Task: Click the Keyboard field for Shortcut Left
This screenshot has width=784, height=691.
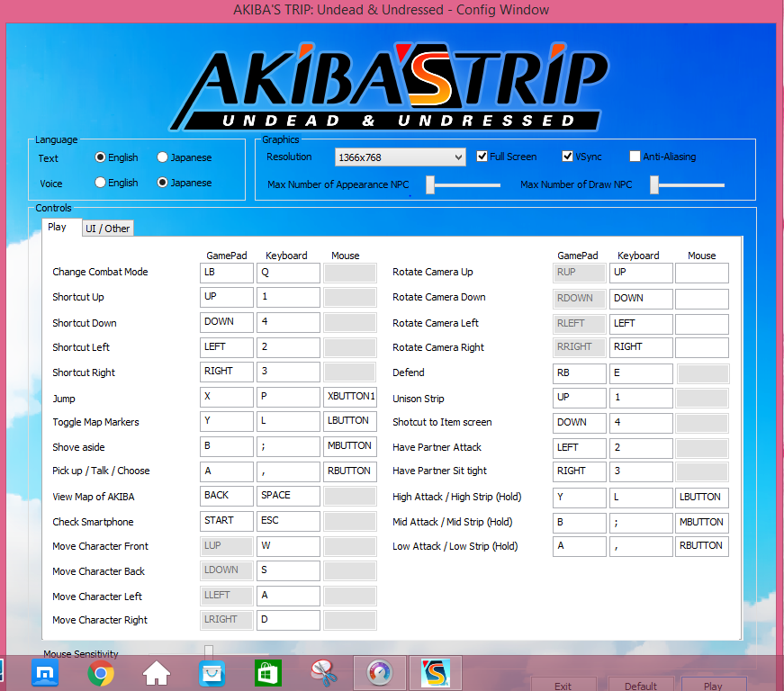Action: click(289, 347)
